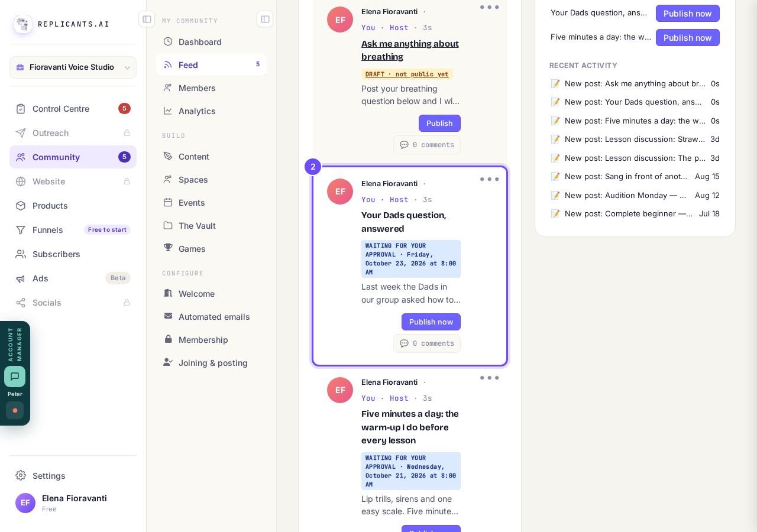
Task: Open options menu for Five minutes post
Action: pos(490,378)
